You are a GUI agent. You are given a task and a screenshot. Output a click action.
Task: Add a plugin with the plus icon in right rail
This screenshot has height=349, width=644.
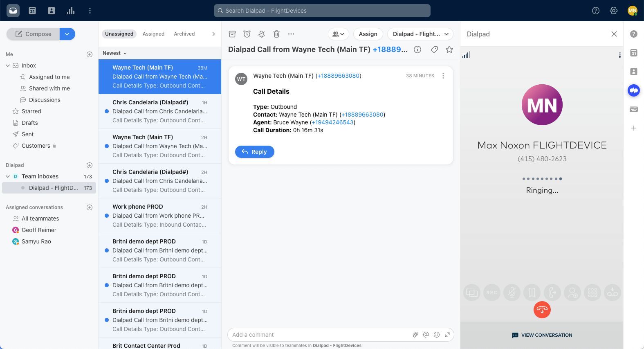click(x=634, y=128)
